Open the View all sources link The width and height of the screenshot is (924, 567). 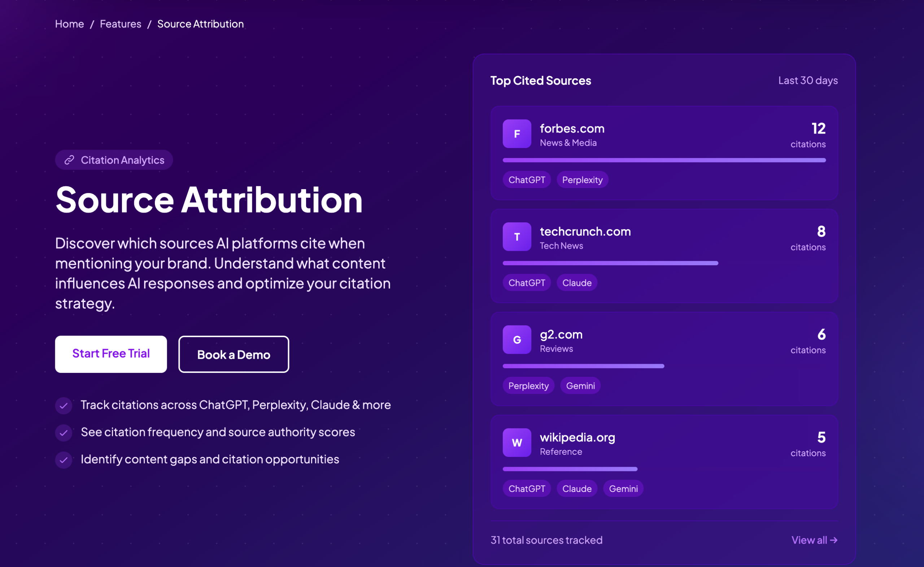coord(814,540)
